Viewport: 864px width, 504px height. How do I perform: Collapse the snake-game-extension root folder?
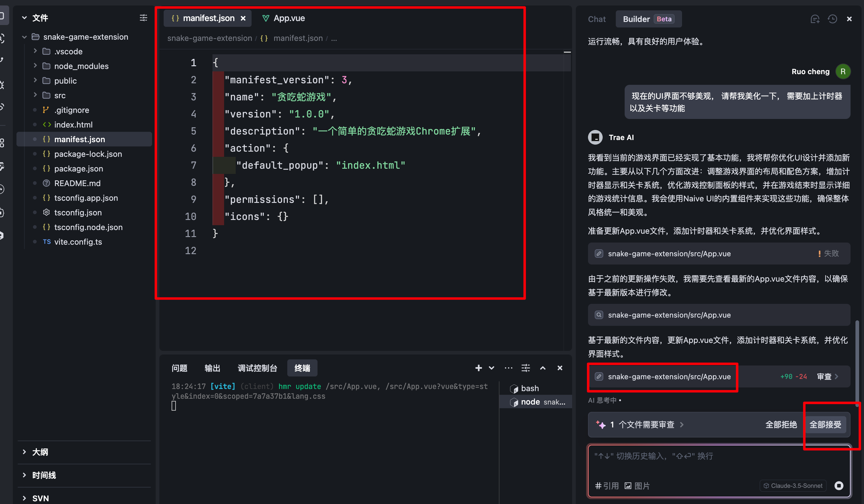pos(24,37)
